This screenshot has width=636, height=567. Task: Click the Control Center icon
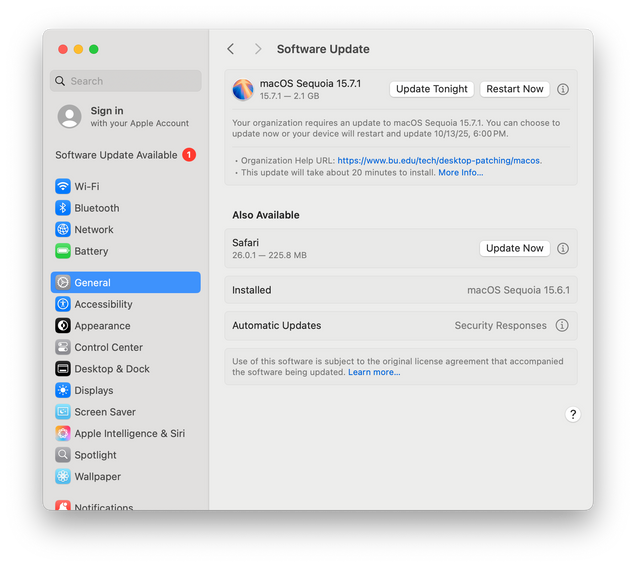(x=63, y=347)
